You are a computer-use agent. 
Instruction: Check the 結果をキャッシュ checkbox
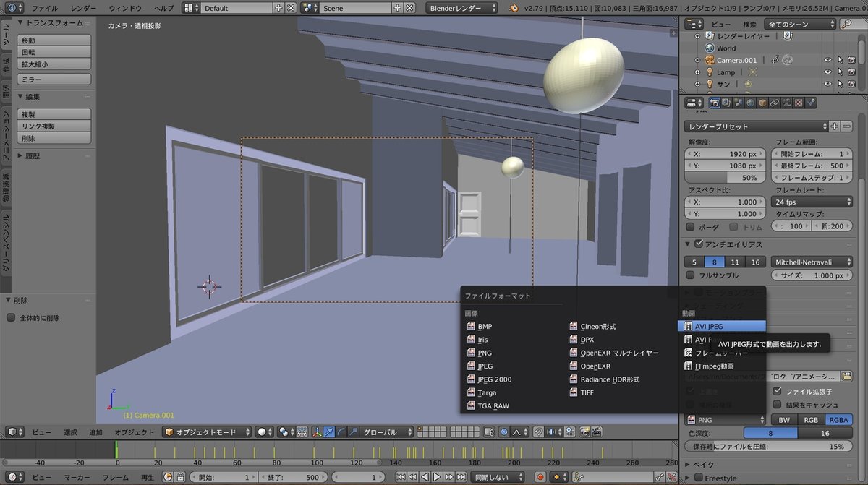[778, 405]
